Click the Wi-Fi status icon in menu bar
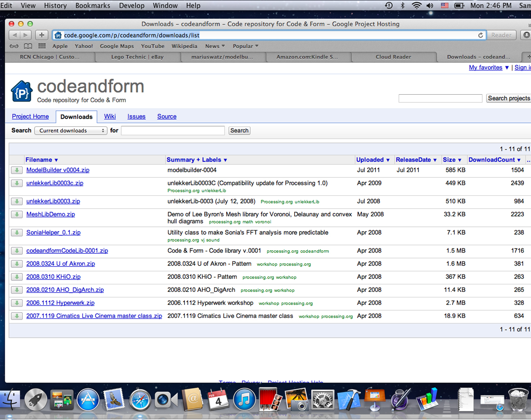The image size is (531, 420). tap(417, 6)
